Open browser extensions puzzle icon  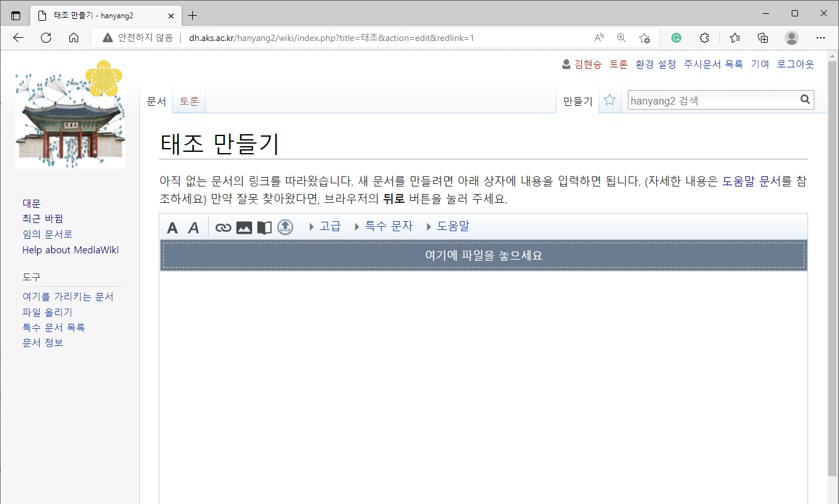(705, 38)
